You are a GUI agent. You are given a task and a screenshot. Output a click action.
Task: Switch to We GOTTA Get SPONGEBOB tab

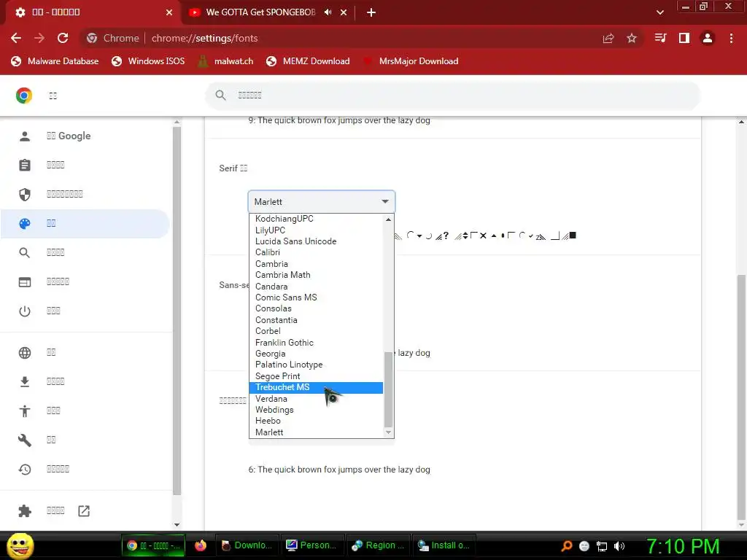[x=260, y=12]
